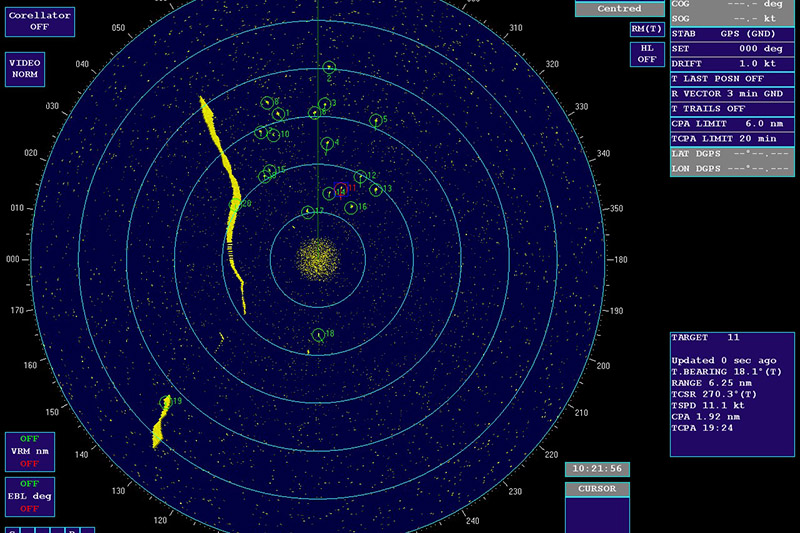Activate the VRM nm range marker control
Viewport: 800px width, 533px height.
coord(29,451)
